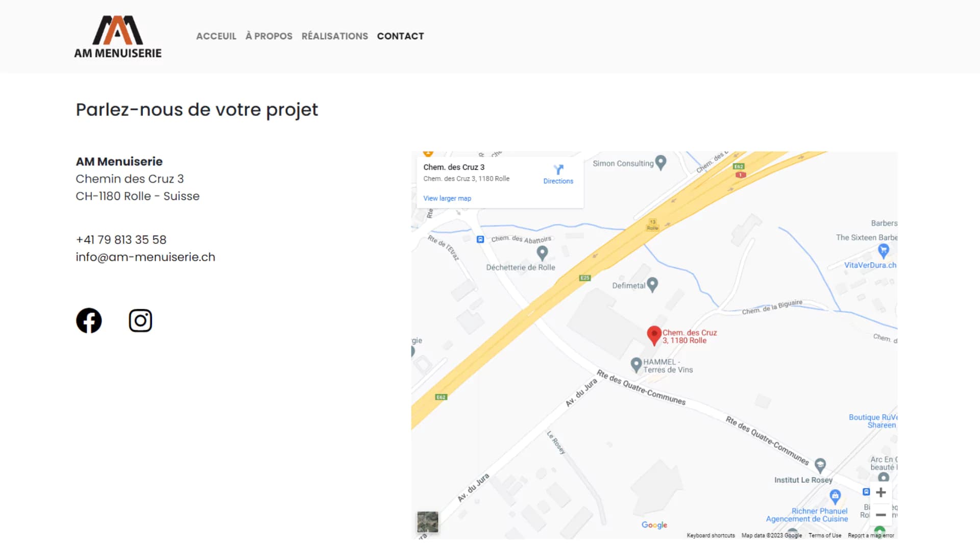Screen dimensions: 980x551
Task: Switch to satellite view thumbnail
Action: click(427, 522)
